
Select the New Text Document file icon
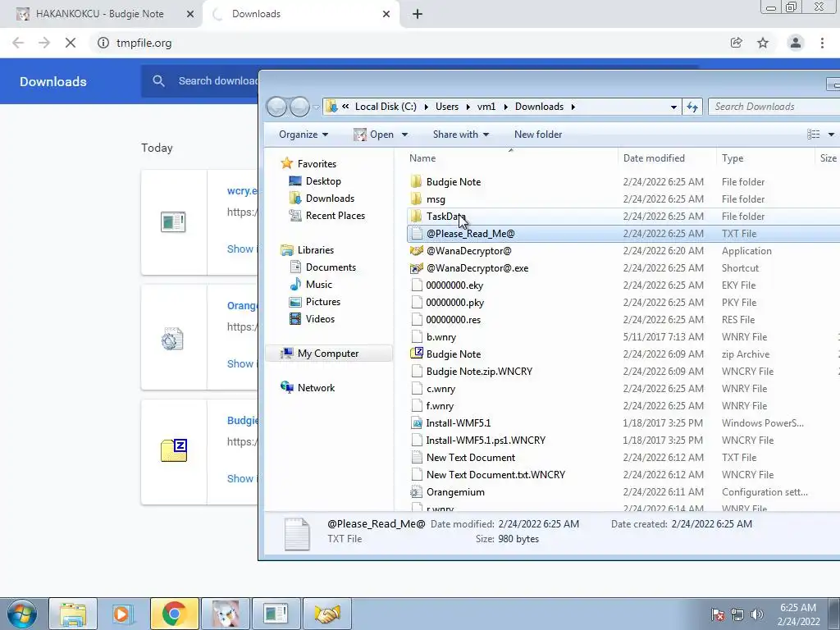point(416,458)
